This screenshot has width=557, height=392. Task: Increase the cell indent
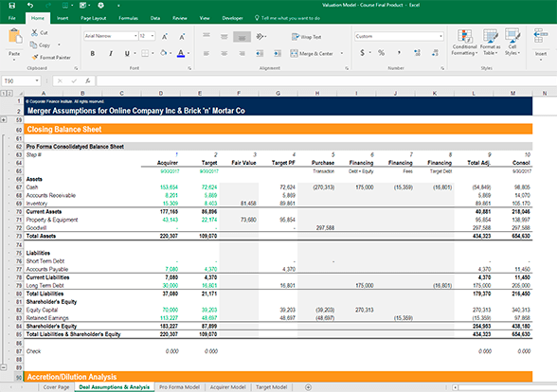click(278, 54)
